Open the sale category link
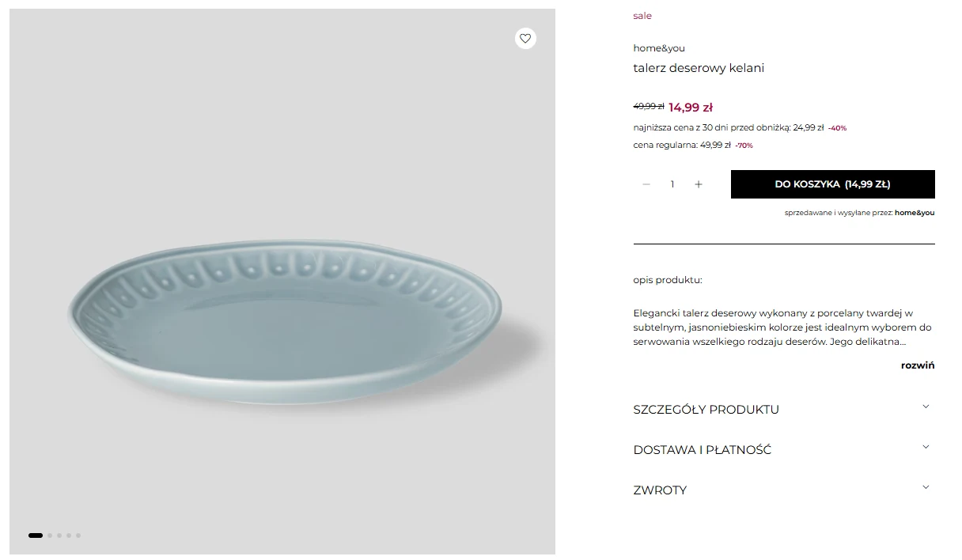Screen dimensions: 962x560 (x=642, y=15)
